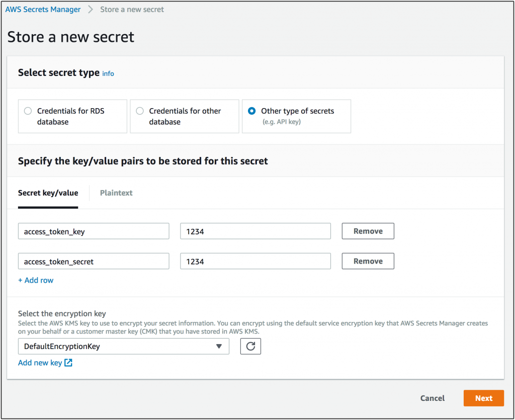Screen dimensions: 515x420
Task: Select the Secret key/value tab
Action: tap(48, 193)
